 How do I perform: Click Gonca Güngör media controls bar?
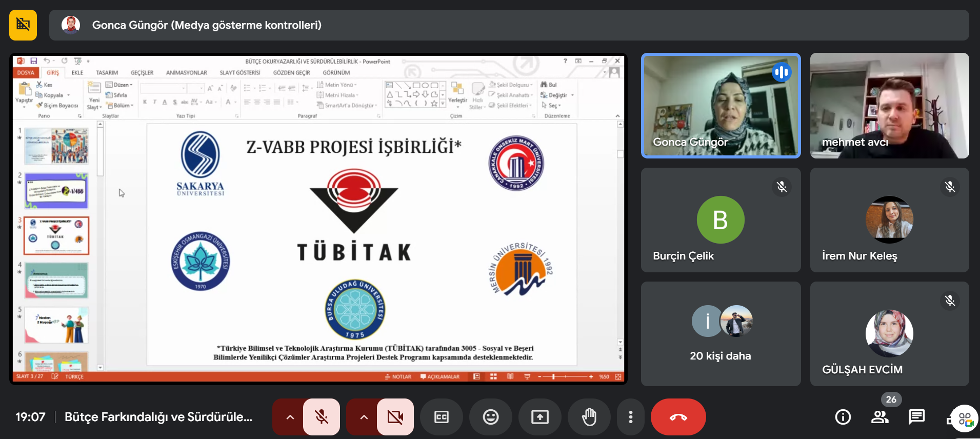pyautogui.click(x=509, y=25)
